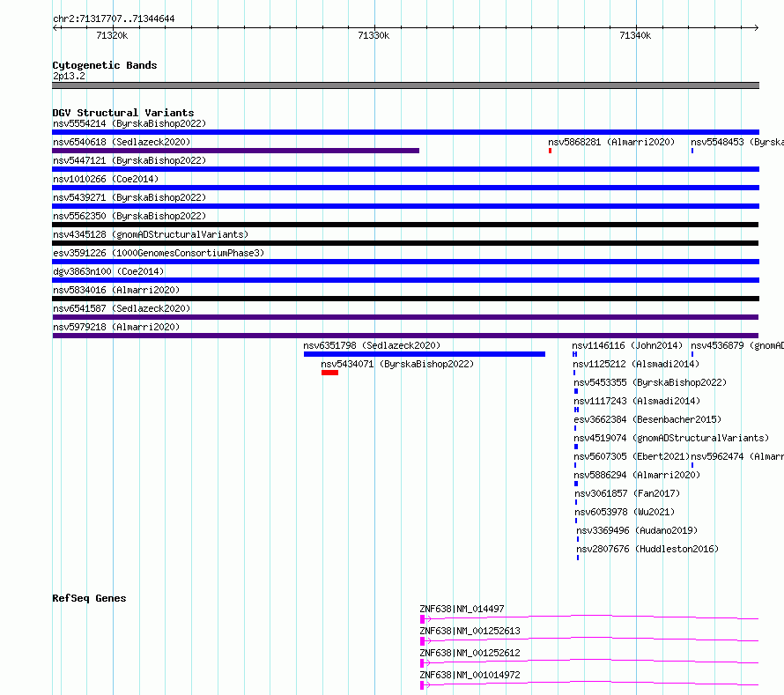The width and height of the screenshot is (784, 695).
Task: Click nsv3369496 (Audano2019) label
Action: [637, 530]
